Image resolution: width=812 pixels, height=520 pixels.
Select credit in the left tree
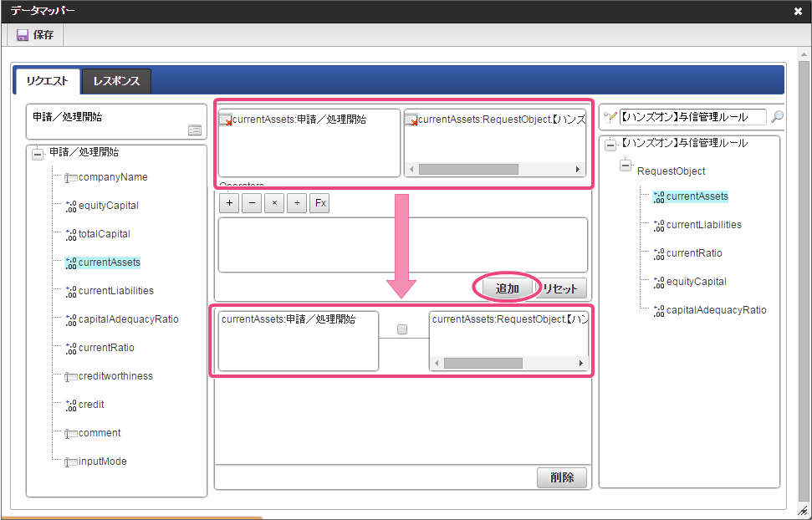tap(91, 405)
